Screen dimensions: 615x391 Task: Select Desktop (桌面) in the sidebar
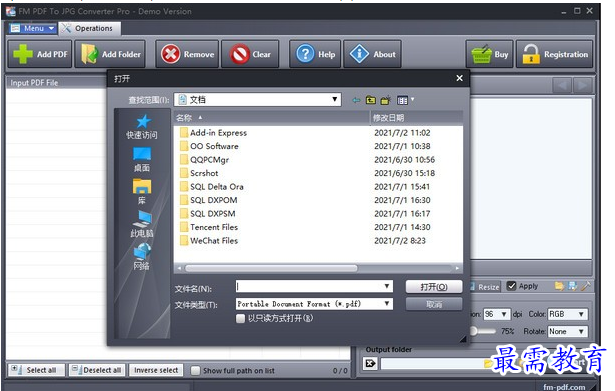[x=142, y=160]
